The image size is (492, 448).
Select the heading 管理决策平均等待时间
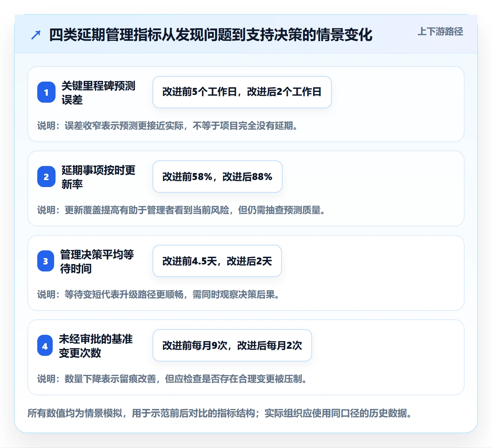coord(97,261)
